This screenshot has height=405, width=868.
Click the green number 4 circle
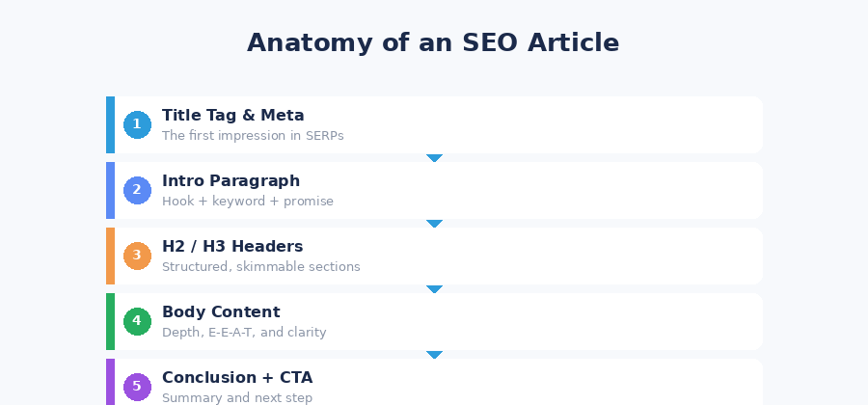click(x=137, y=321)
